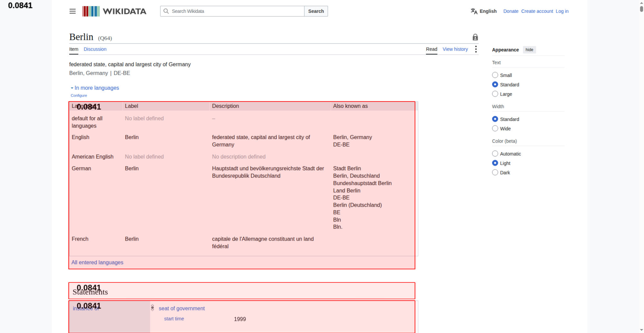644x333 pixels.
Task: Click the magnifier icon in search box
Action: click(x=166, y=11)
